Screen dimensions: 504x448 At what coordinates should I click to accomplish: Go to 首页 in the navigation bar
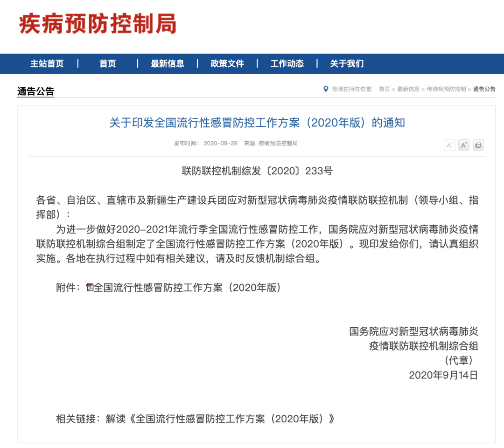pos(108,63)
